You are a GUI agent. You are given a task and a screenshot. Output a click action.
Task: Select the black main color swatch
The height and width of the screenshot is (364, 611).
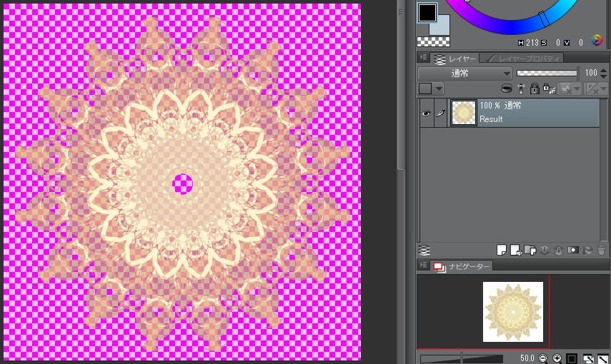[427, 12]
